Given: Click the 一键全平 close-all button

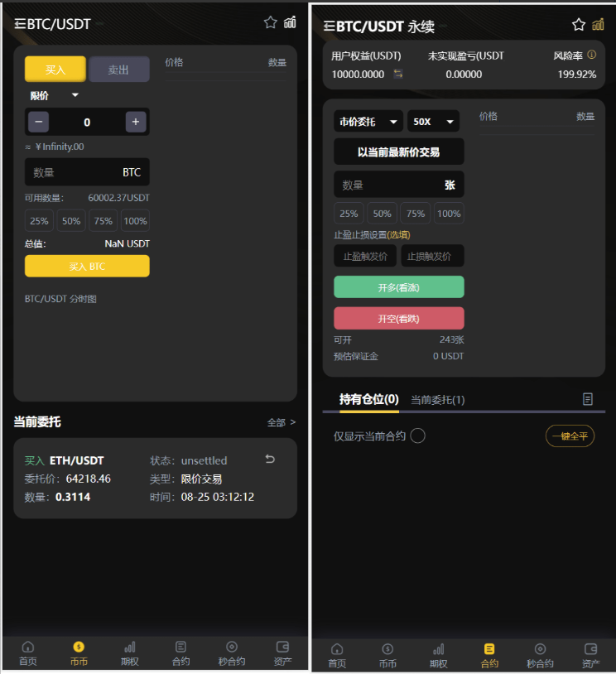Looking at the screenshot, I should [570, 436].
